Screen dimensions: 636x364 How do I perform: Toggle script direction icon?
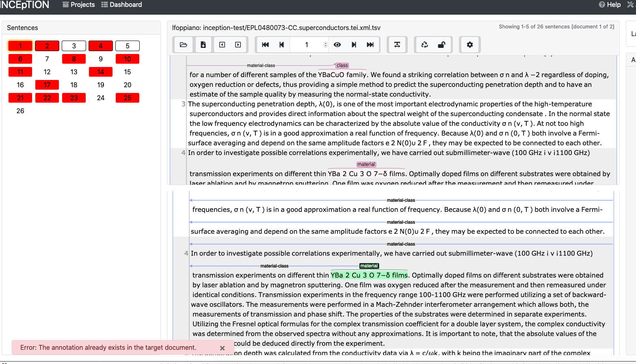click(397, 45)
